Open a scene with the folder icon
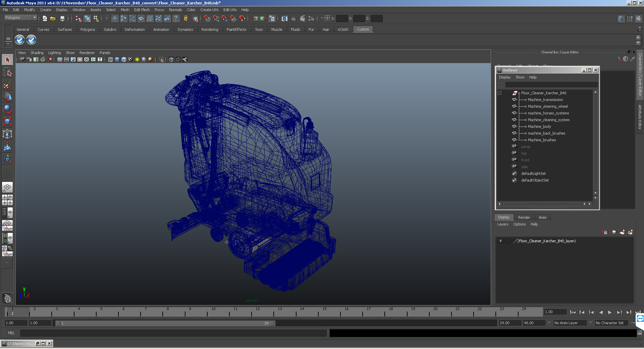 [x=53, y=19]
